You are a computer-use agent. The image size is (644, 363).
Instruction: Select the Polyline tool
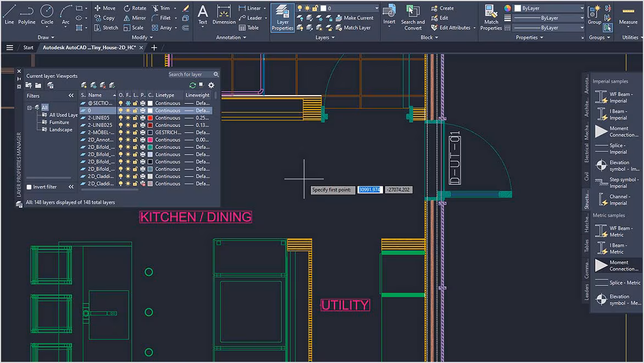click(x=27, y=14)
